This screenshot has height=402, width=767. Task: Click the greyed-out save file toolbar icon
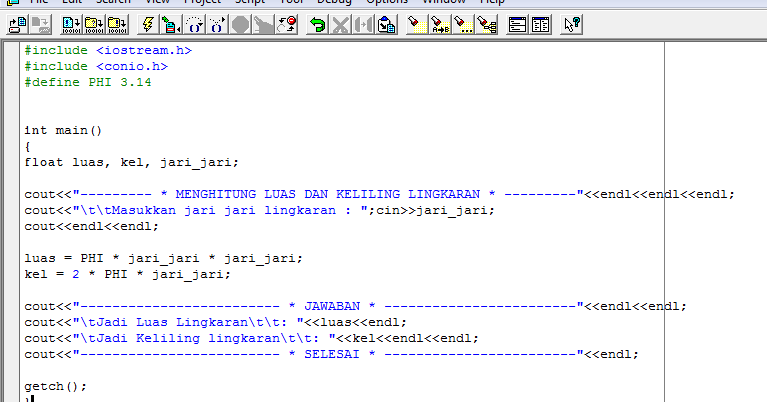tap(41, 24)
